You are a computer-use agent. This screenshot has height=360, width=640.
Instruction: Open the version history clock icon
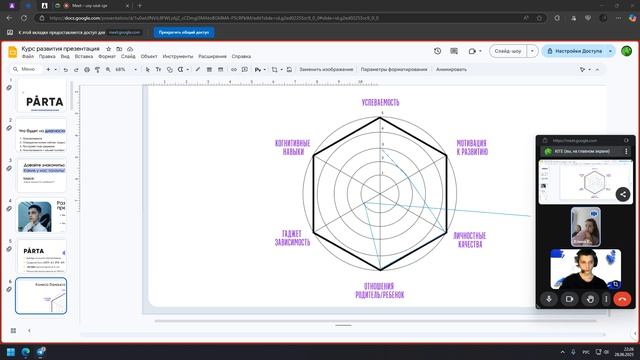[x=438, y=51]
